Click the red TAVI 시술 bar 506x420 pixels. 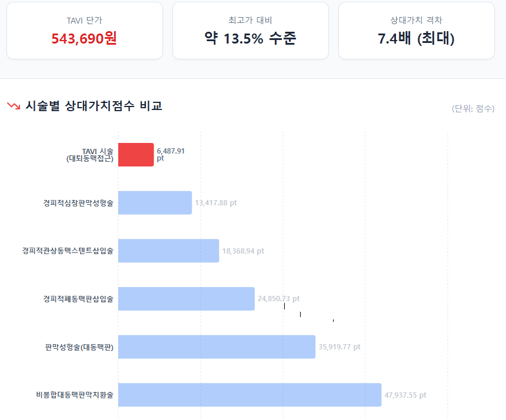click(x=136, y=155)
